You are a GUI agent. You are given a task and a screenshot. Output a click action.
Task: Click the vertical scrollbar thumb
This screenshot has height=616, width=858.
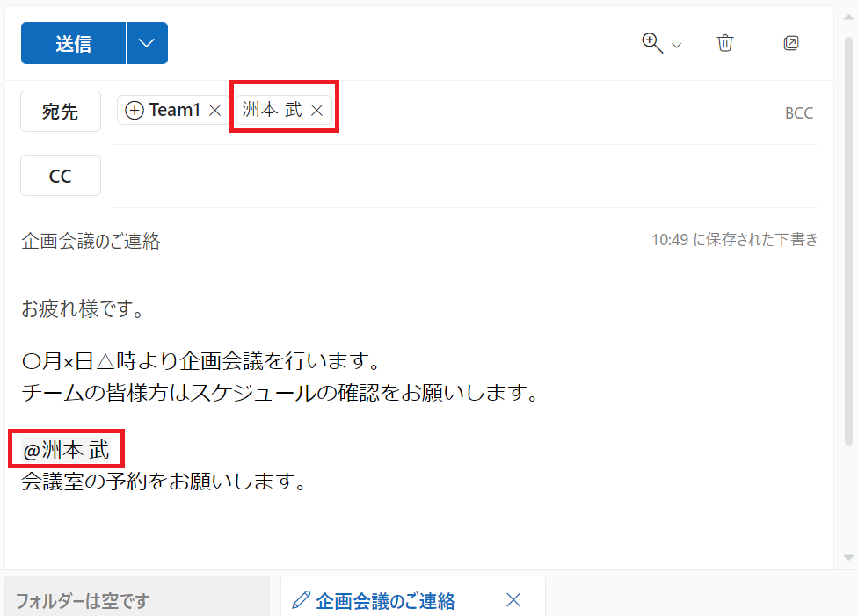848,241
